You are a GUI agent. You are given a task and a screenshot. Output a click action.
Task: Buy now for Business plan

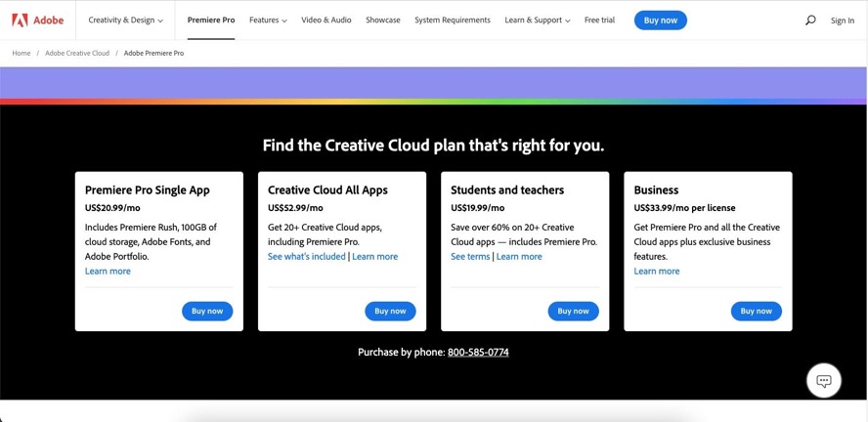pyautogui.click(x=757, y=311)
